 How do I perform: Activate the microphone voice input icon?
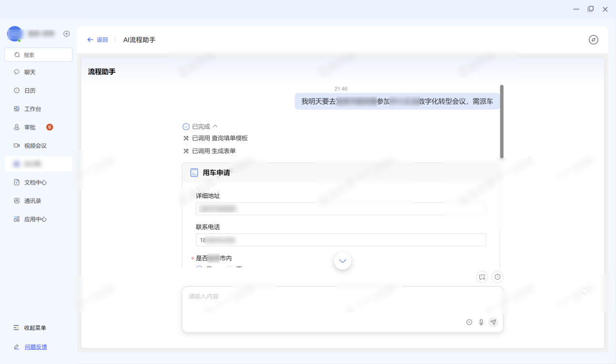coord(481,322)
